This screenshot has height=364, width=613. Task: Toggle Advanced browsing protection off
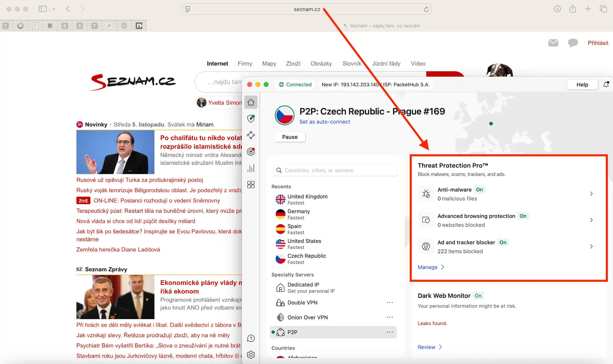pos(524,216)
